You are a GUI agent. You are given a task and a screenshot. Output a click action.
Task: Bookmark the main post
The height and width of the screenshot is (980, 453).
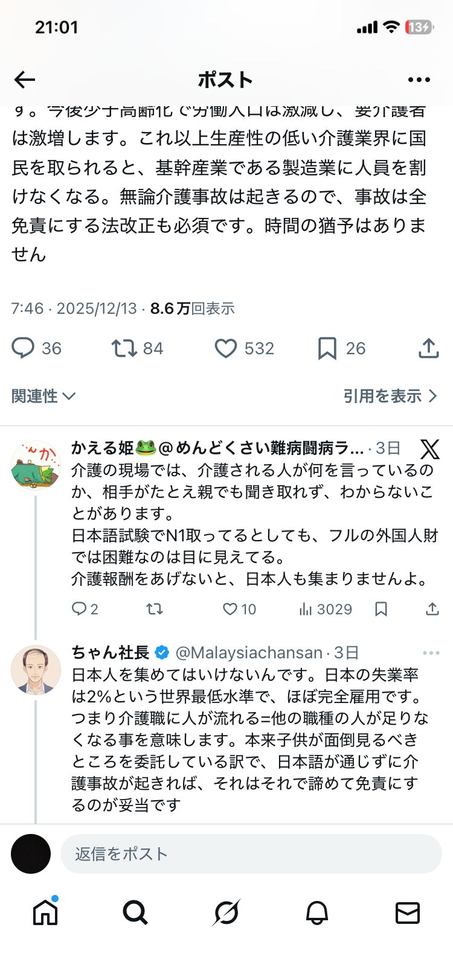click(326, 348)
